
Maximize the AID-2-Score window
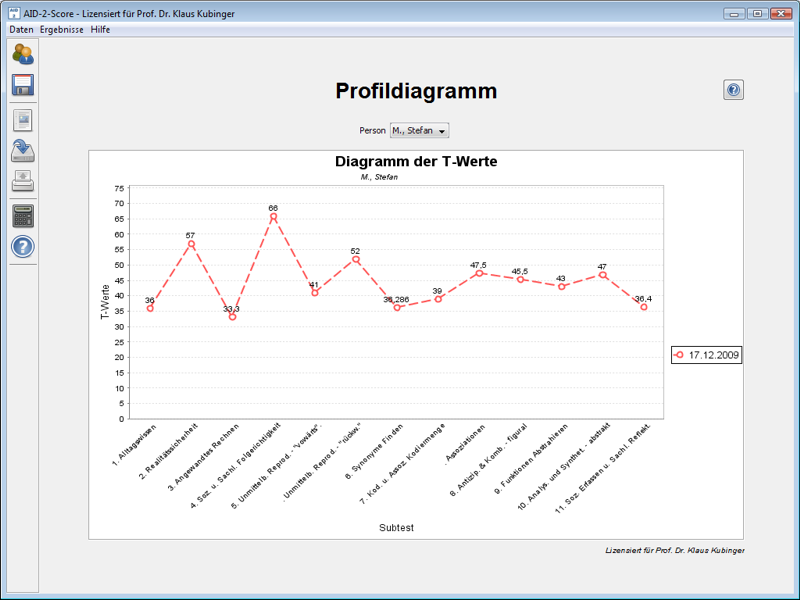pyautogui.click(x=757, y=13)
